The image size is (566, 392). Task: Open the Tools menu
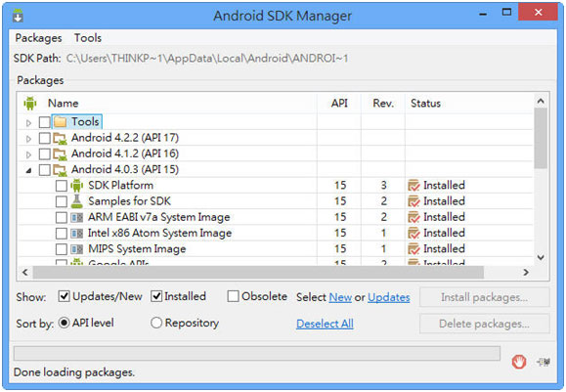coord(88,38)
